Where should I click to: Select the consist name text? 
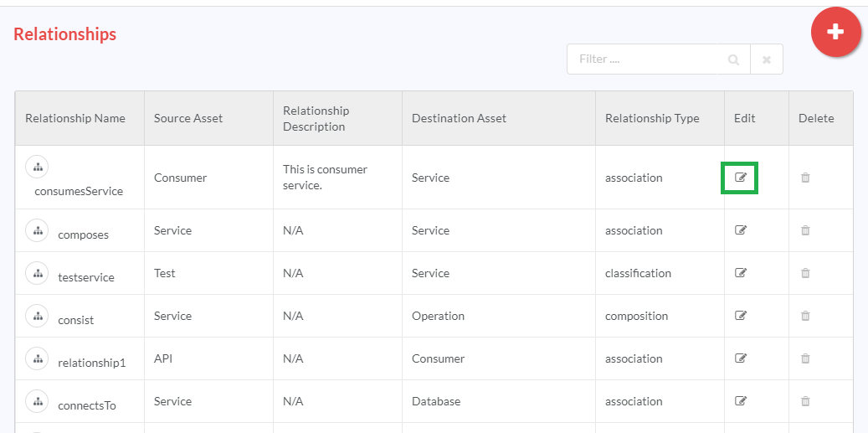pos(76,320)
